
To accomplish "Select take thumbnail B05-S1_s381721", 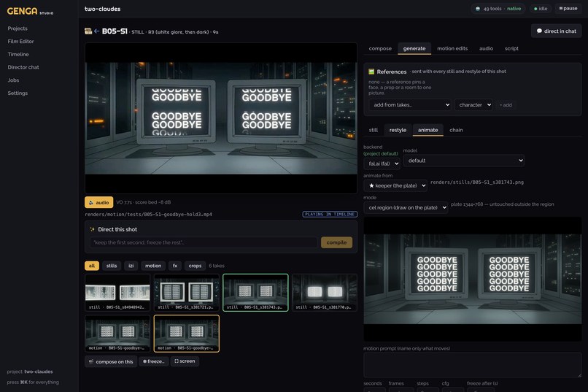I will 186,293.
